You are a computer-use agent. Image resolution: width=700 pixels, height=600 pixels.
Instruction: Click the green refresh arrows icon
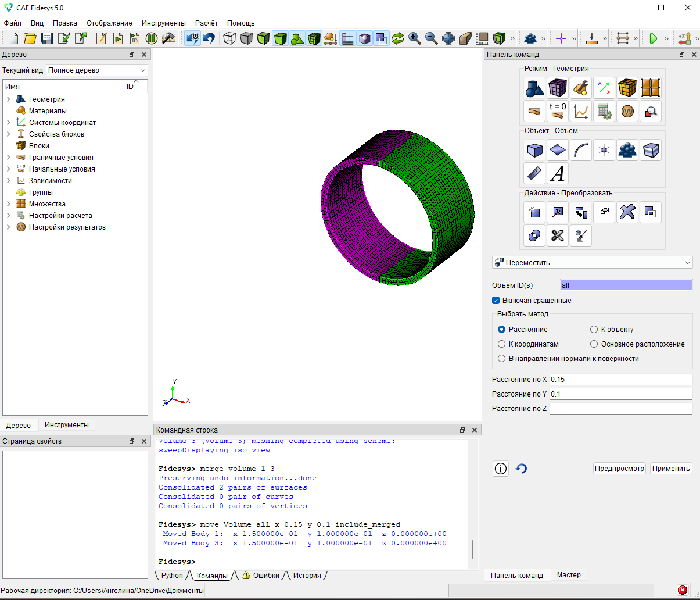(x=398, y=38)
